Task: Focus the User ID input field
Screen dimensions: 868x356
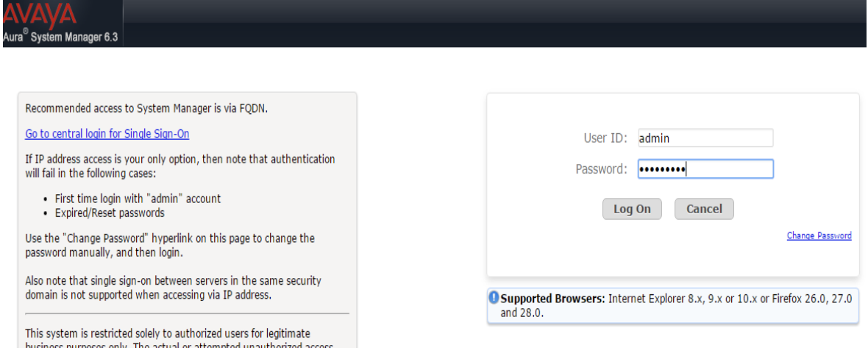Action: [705, 138]
